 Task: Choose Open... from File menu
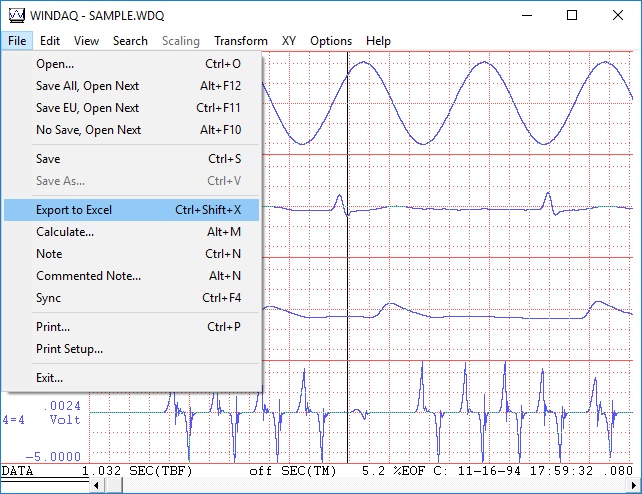pos(131,64)
